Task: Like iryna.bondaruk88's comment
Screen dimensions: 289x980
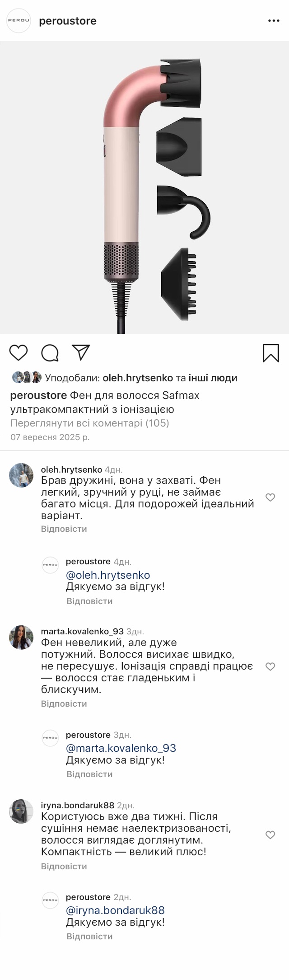Action: coord(270,835)
